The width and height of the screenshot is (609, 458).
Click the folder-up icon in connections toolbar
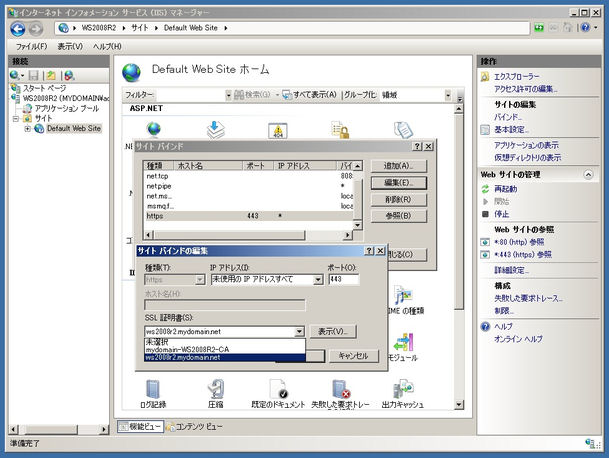point(51,75)
